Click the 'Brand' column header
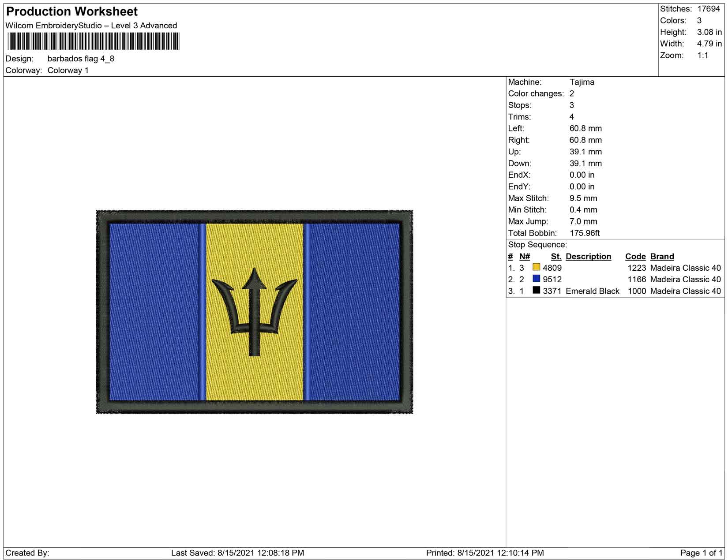Image resolution: width=728 pixels, height=560 pixels. coord(662,257)
